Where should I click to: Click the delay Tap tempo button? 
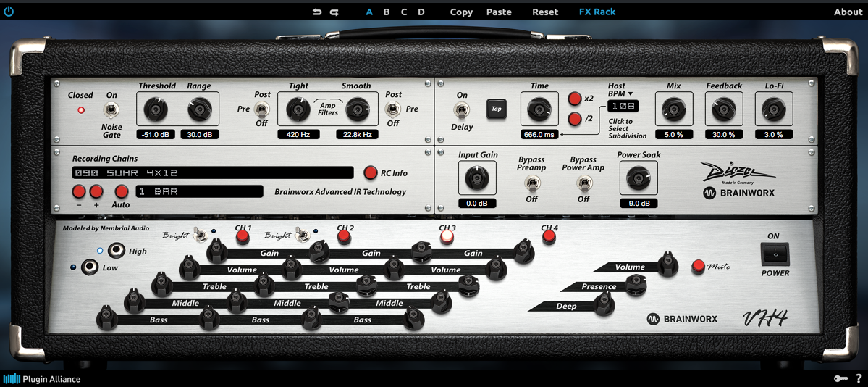496,109
